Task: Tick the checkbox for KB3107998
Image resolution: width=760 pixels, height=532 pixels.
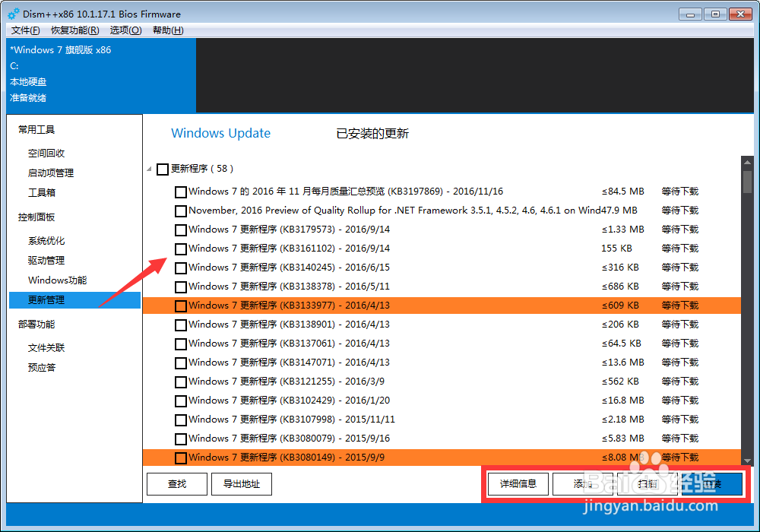Action: (x=181, y=420)
